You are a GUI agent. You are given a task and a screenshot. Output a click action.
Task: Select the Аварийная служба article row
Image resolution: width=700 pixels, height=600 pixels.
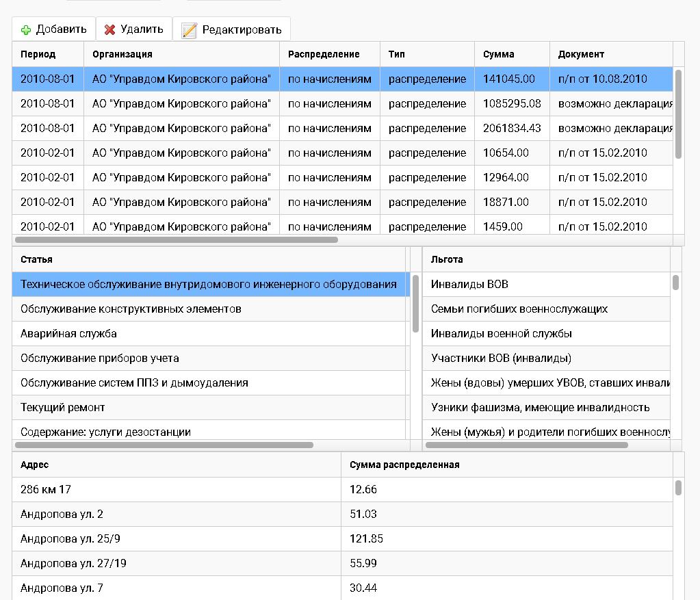[x=68, y=334]
